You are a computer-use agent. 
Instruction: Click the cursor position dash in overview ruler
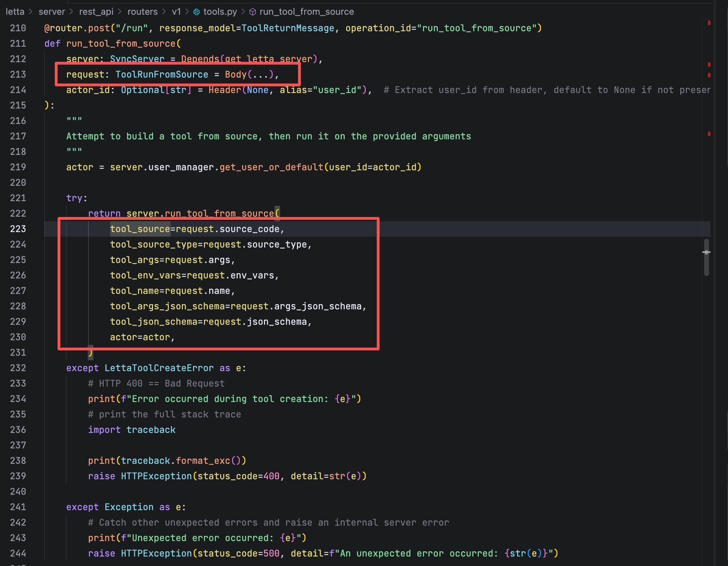706,252
